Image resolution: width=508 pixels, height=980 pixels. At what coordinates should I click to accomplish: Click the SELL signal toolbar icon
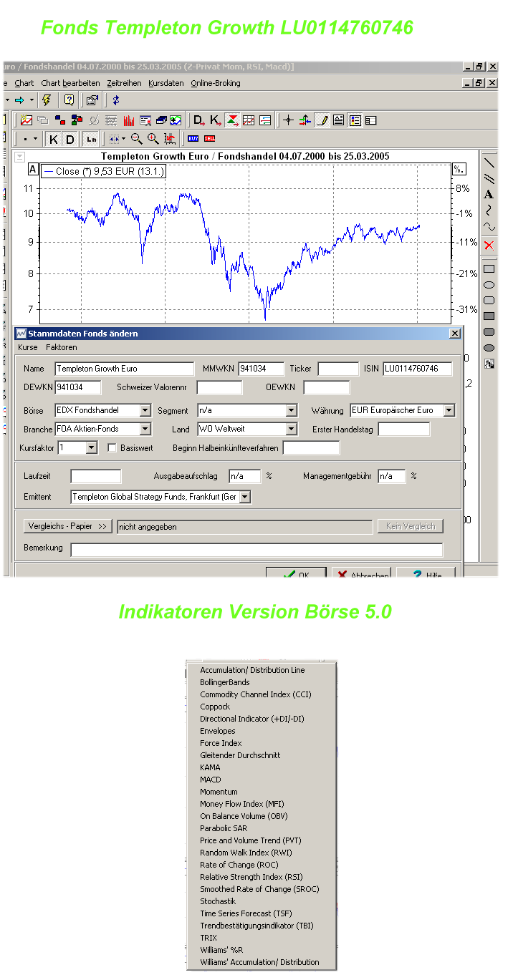pos(209,139)
